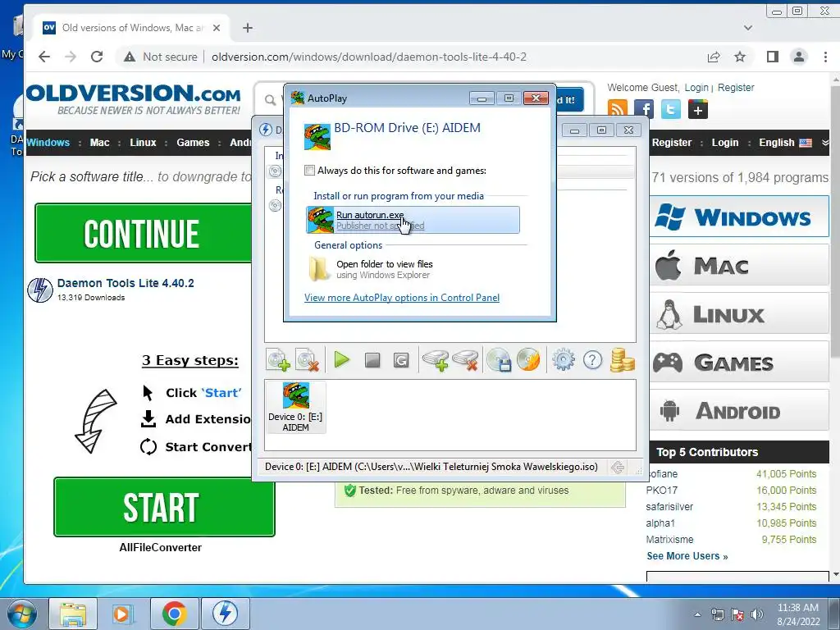Check 'Always do this for software and games'
The width and height of the screenshot is (840, 630).
(309, 171)
